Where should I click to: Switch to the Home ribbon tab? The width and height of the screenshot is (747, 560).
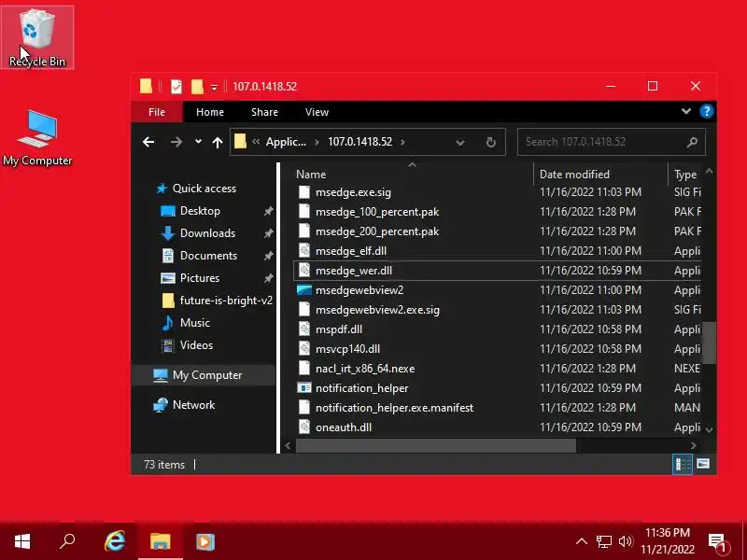point(210,112)
